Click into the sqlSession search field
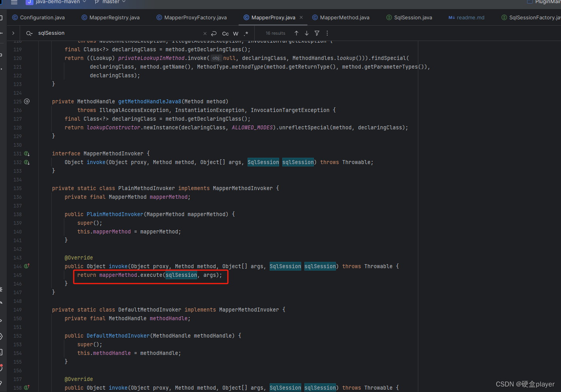561x392 pixels. tap(118, 33)
